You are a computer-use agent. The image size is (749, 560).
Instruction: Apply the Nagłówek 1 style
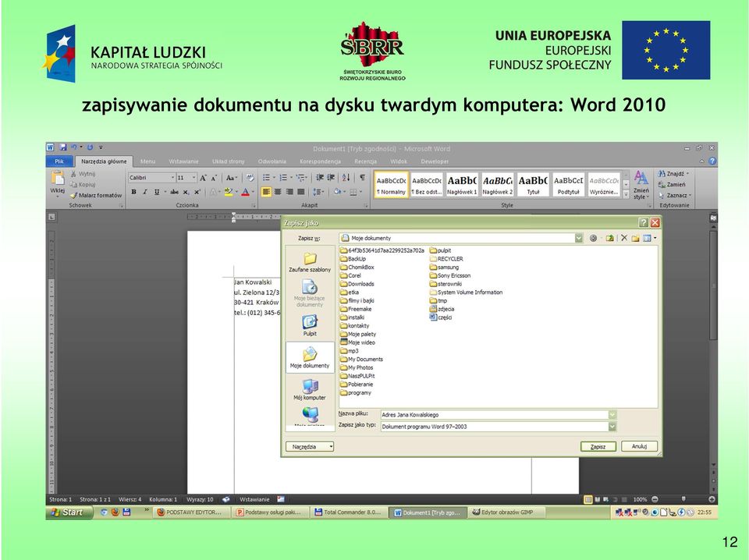[x=462, y=184]
